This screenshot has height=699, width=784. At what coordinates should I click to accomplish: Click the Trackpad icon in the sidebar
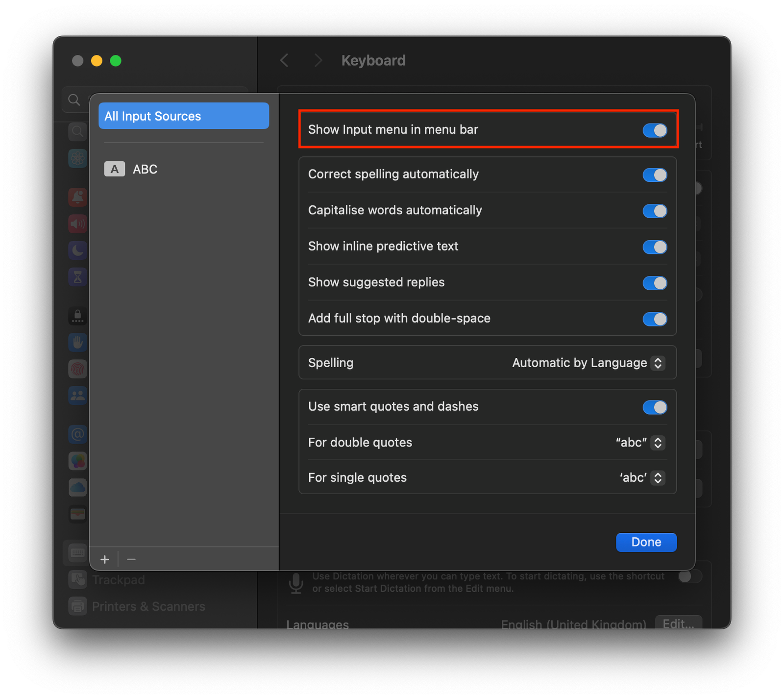coord(77,580)
